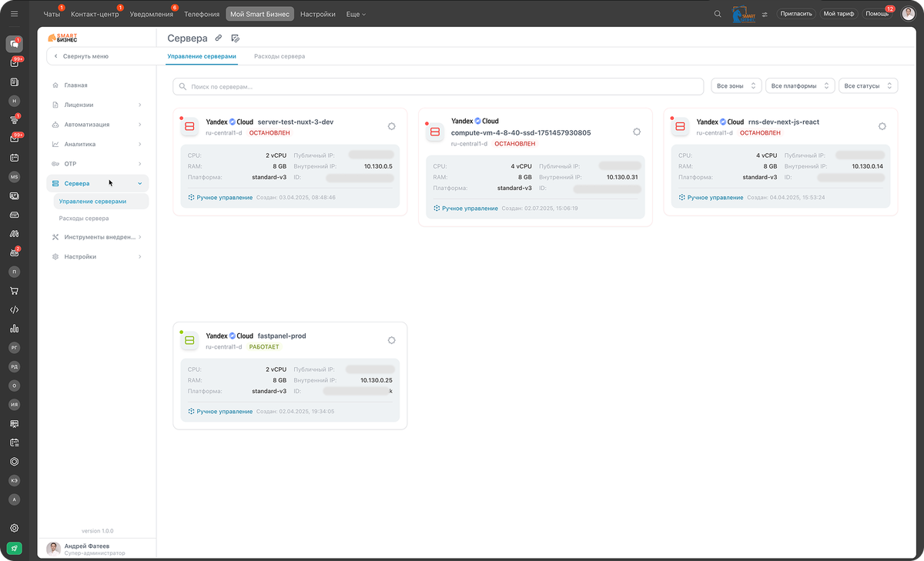
Task: Expand Лицензии in the sidebar
Action: [98, 105]
